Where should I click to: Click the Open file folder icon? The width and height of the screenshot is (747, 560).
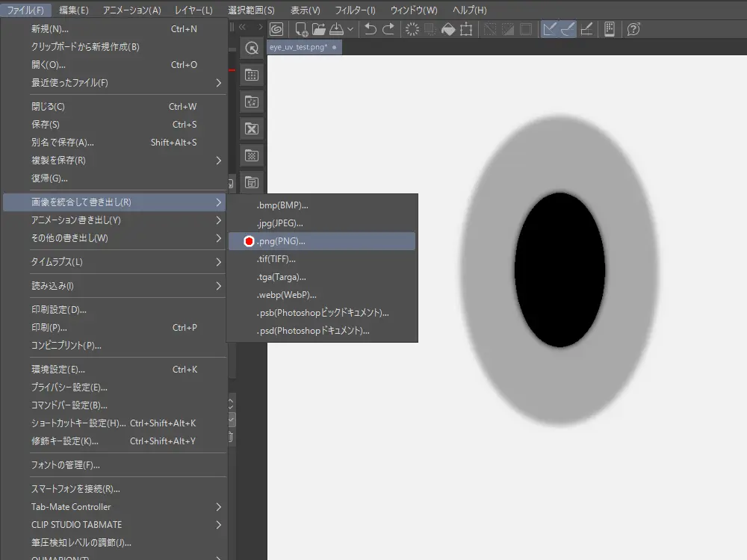coord(319,29)
